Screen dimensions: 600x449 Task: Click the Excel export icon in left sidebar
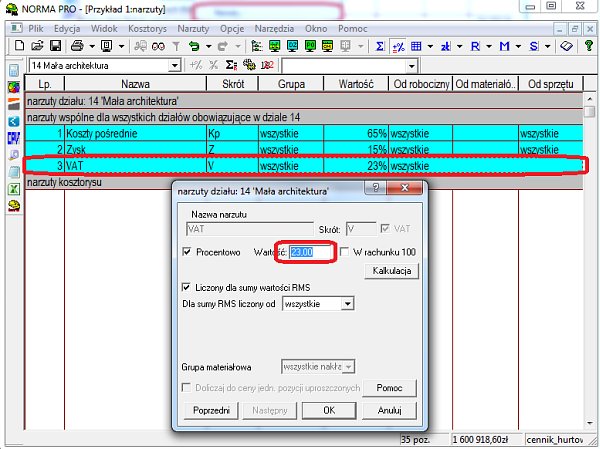15,188
